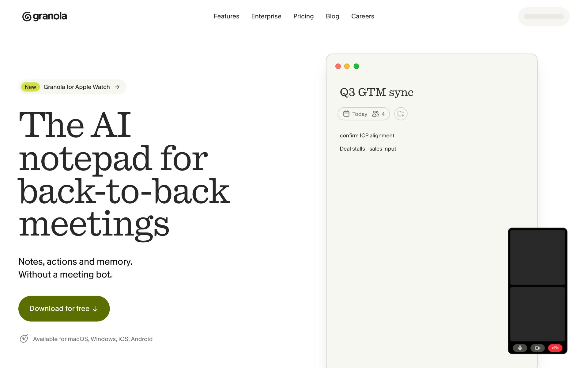Toggle the video camera icon in call widget
Image resolution: width=588 pixels, height=368 pixels.
point(537,348)
